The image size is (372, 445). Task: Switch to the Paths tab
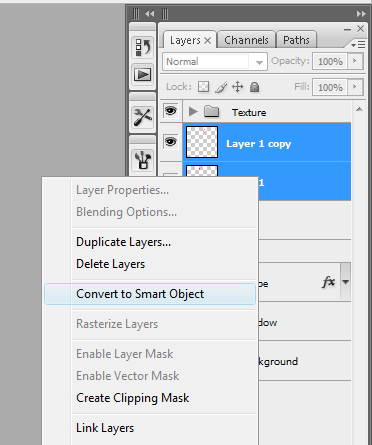(296, 40)
